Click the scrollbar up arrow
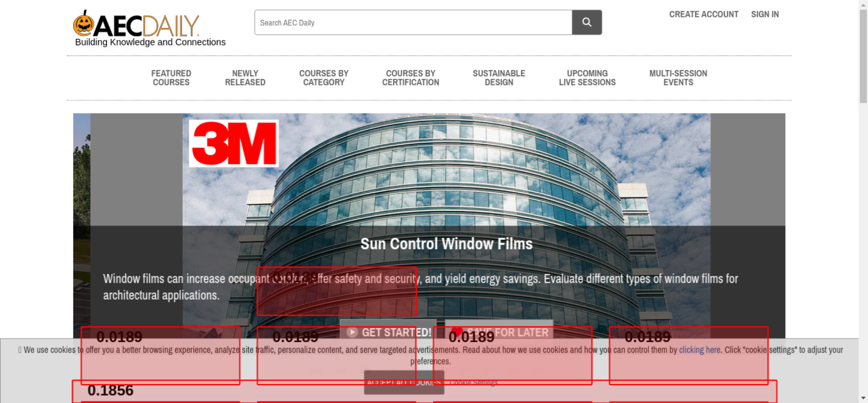The image size is (868, 403). click(x=863, y=4)
